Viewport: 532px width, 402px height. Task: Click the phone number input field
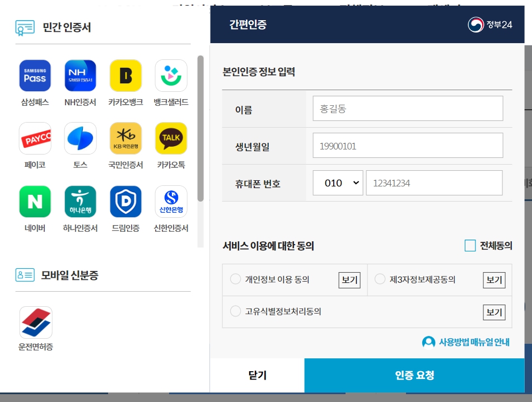click(x=435, y=183)
